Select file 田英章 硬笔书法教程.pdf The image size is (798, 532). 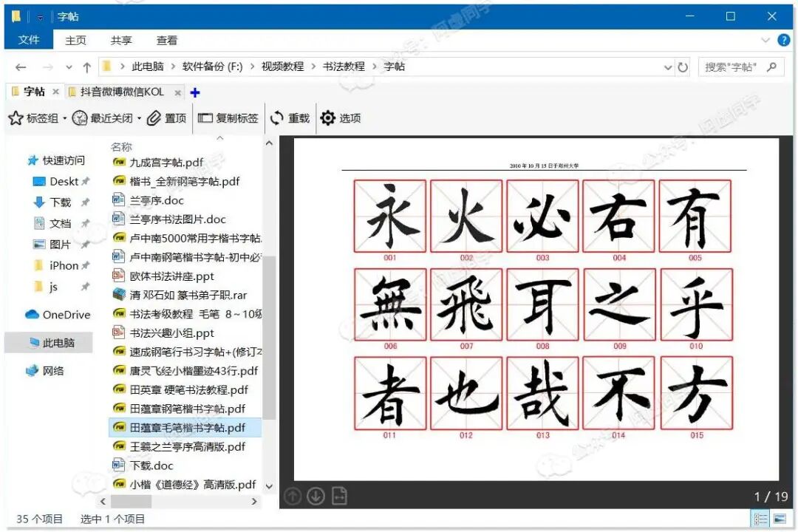(x=180, y=390)
